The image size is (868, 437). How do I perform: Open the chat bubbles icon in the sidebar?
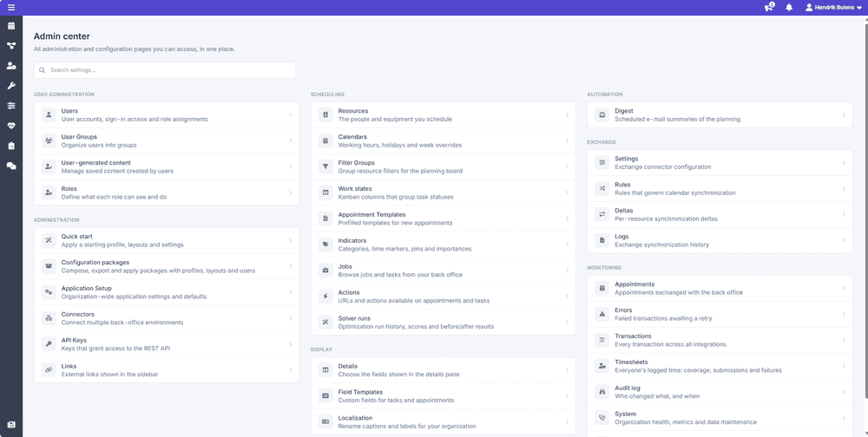11,166
